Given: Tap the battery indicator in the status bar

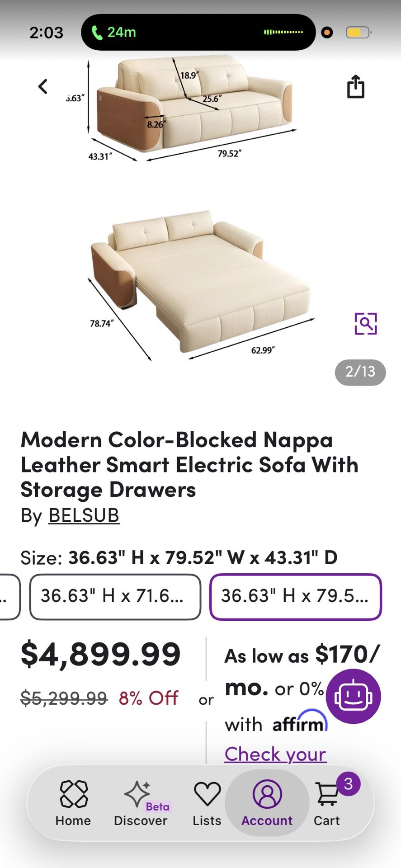Looking at the screenshot, I should [x=357, y=32].
